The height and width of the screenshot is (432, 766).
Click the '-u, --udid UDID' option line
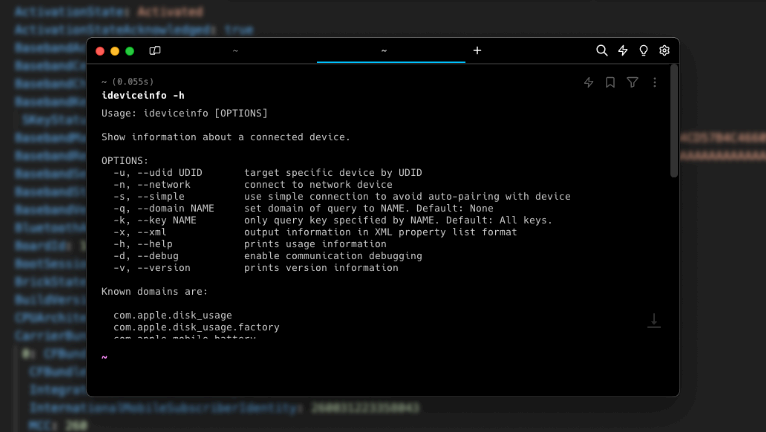point(268,173)
